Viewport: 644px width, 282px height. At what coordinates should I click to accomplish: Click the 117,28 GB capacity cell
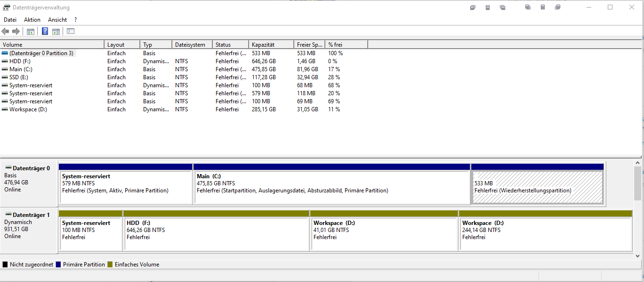click(264, 77)
